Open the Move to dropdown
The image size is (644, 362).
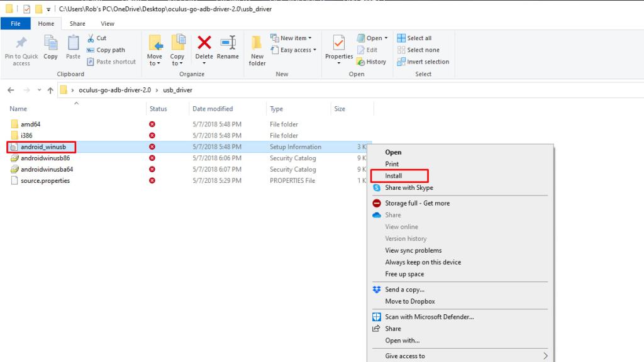point(155,50)
